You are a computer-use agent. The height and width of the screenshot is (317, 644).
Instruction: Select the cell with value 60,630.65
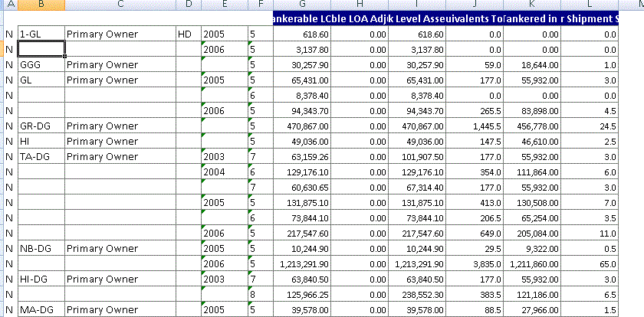(x=302, y=187)
